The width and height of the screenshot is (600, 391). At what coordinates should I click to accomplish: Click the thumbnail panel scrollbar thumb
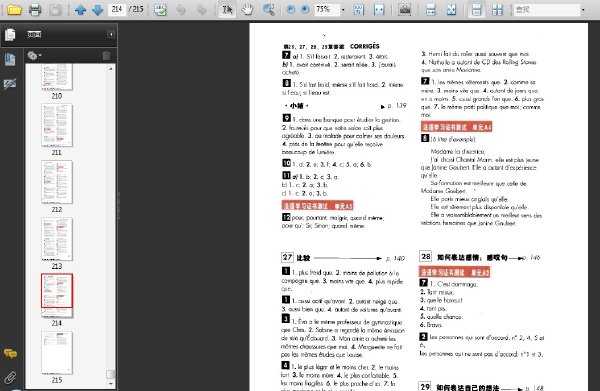point(111,374)
